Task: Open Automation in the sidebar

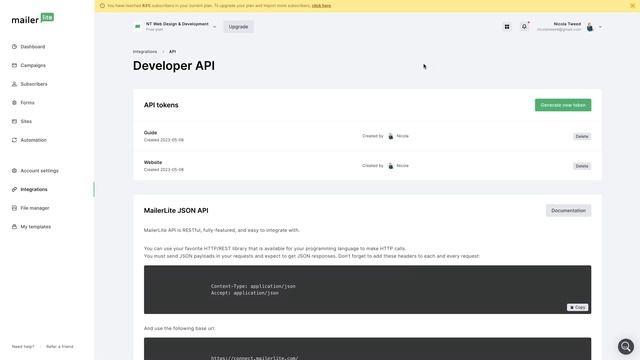Action: pos(33,140)
